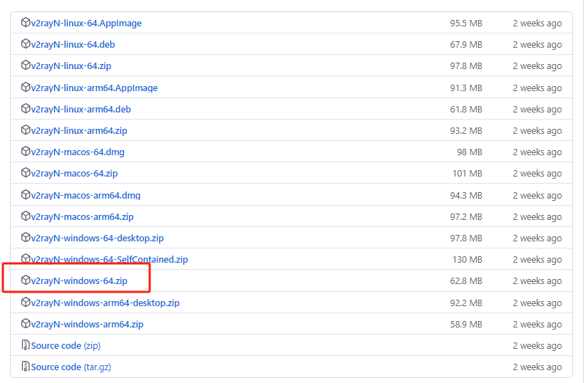Click '2 weeks ago' in v2rayN-linux-64.AppImage row

(537, 23)
